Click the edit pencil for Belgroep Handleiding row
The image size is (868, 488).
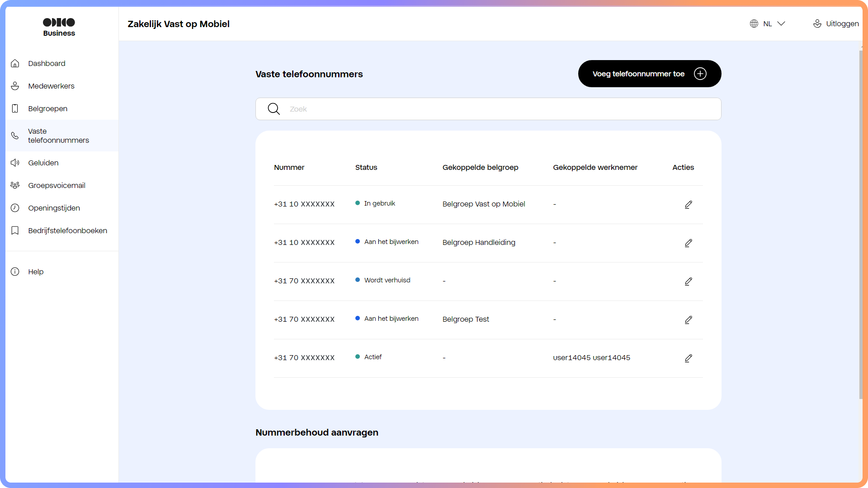[688, 243]
